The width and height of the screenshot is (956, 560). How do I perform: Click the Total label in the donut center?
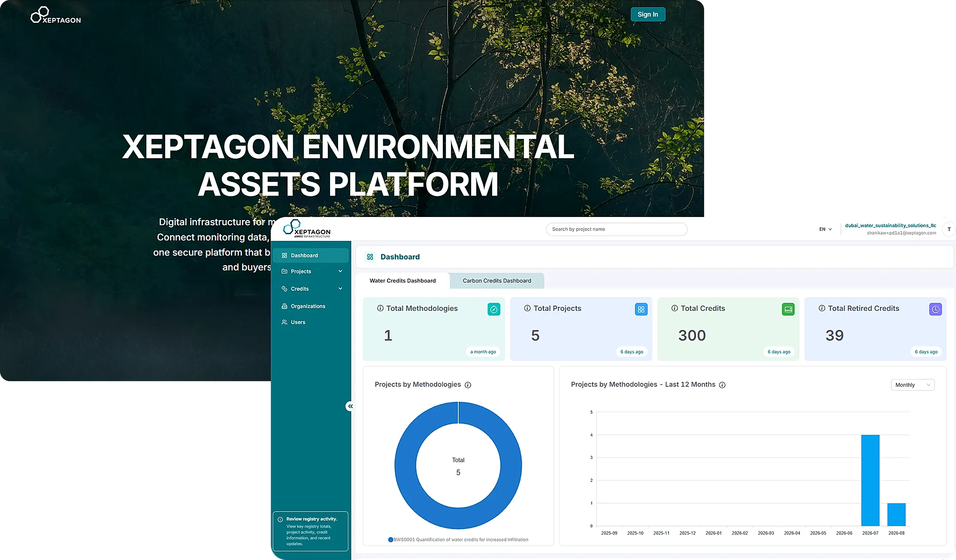tap(458, 460)
